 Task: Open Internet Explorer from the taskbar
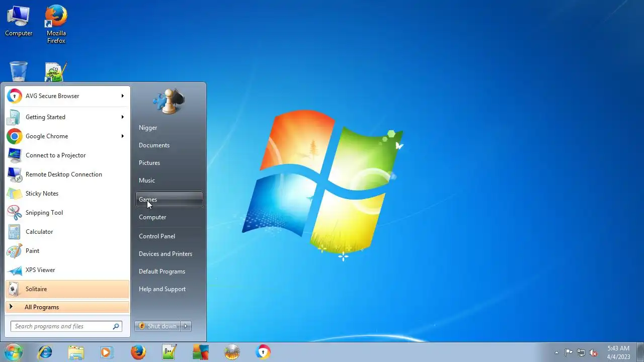[45, 352]
